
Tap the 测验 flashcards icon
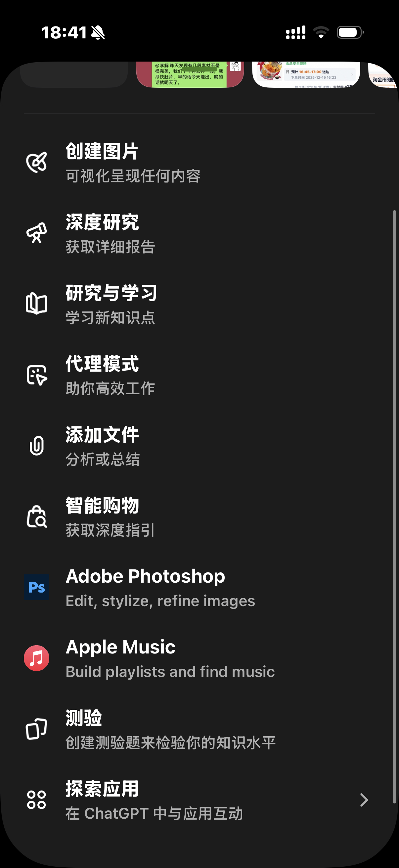tap(36, 729)
